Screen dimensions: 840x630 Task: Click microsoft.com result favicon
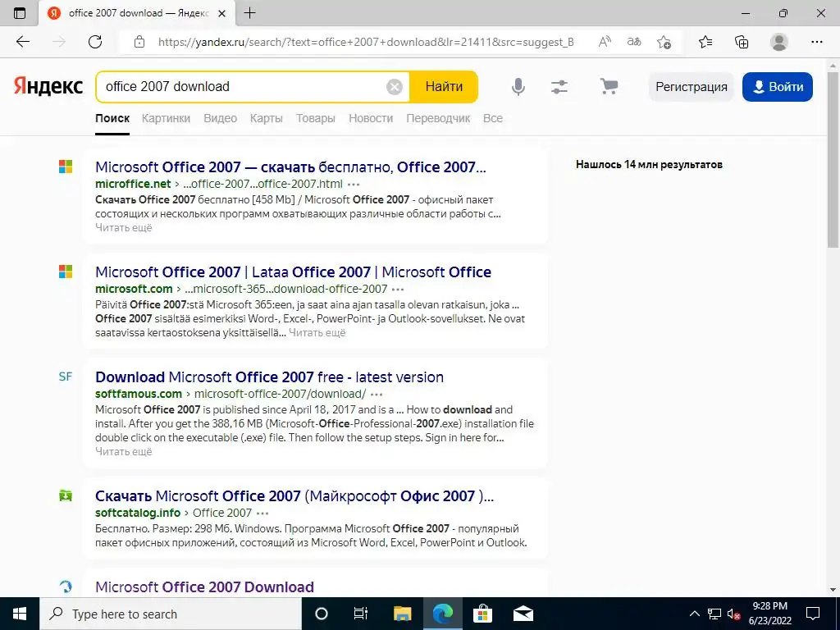(66, 272)
